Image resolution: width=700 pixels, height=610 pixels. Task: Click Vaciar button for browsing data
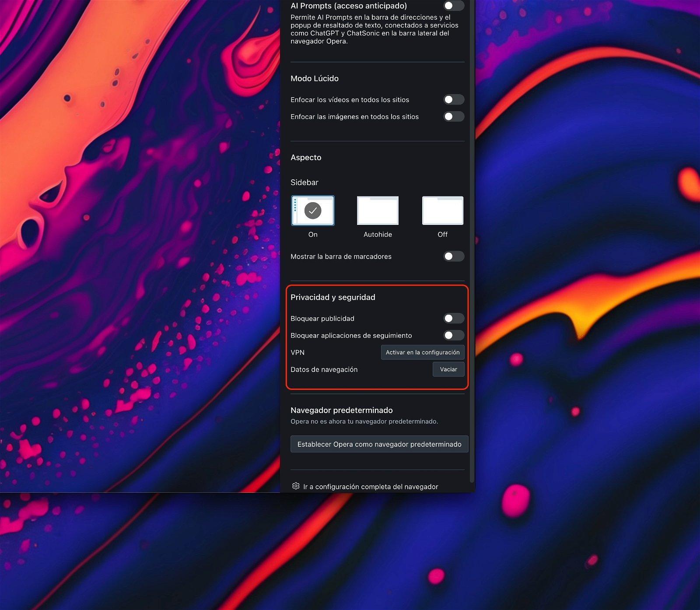point(448,369)
